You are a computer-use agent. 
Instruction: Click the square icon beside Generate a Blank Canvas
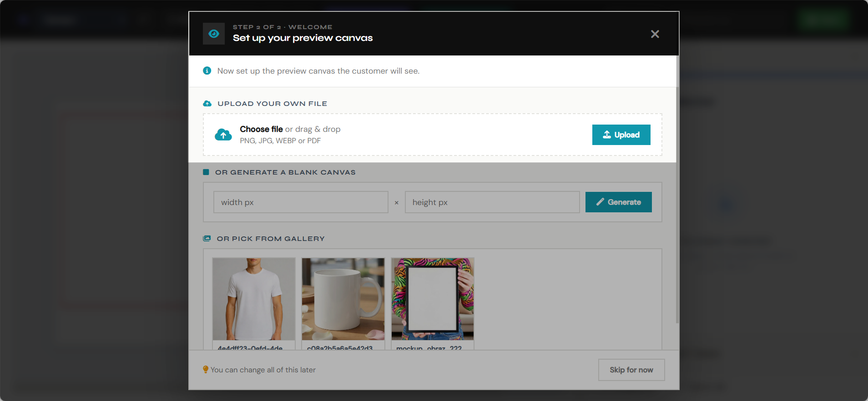click(x=206, y=172)
